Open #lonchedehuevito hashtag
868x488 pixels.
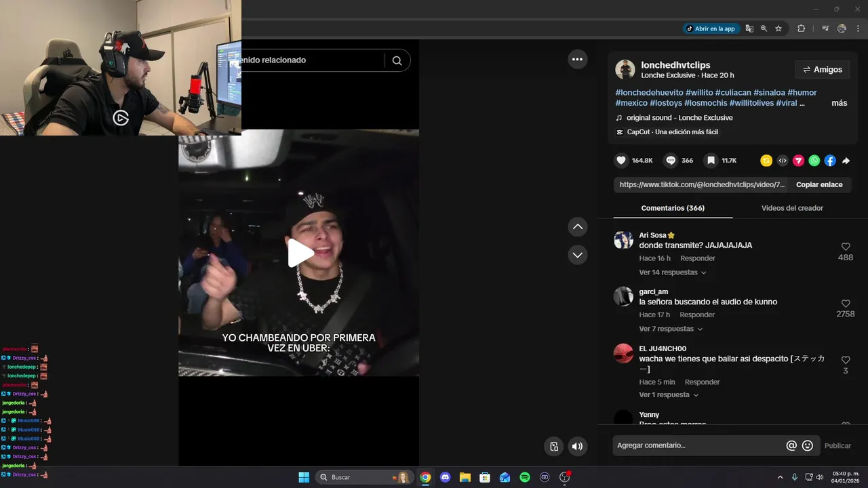click(649, 92)
